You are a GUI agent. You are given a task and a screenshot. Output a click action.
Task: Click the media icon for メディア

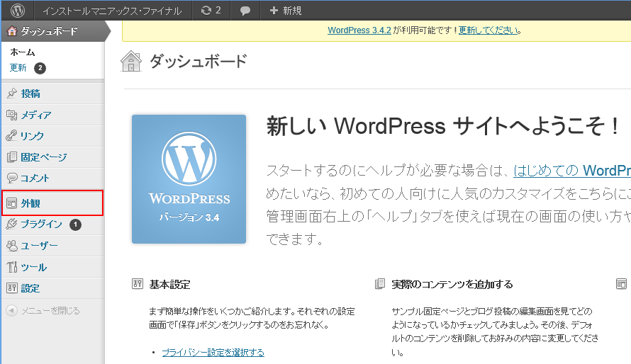(11, 115)
